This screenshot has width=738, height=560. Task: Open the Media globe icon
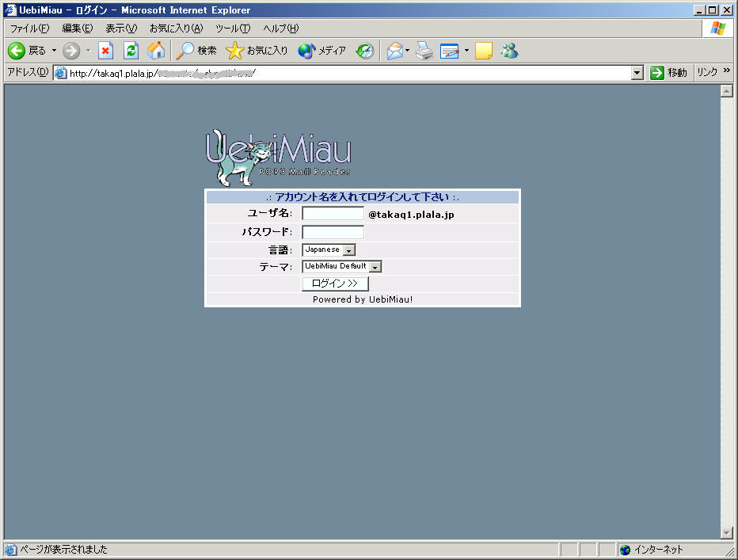[x=306, y=51]
